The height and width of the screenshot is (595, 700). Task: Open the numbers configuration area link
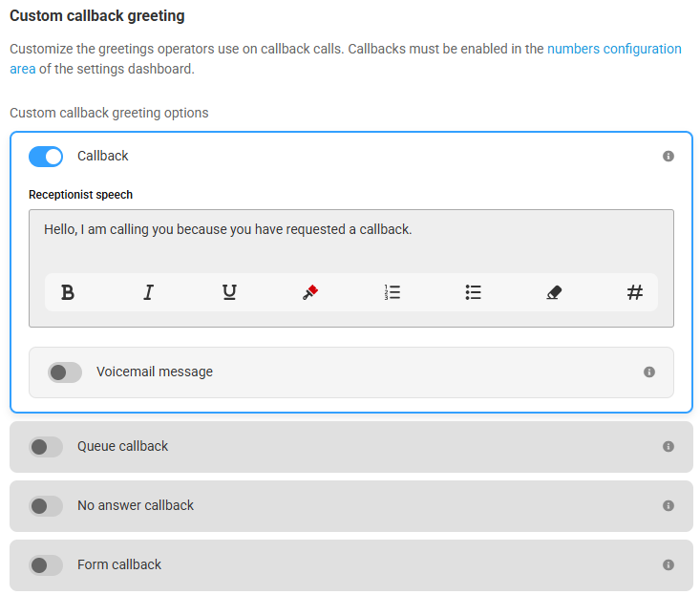click(614, 49)
